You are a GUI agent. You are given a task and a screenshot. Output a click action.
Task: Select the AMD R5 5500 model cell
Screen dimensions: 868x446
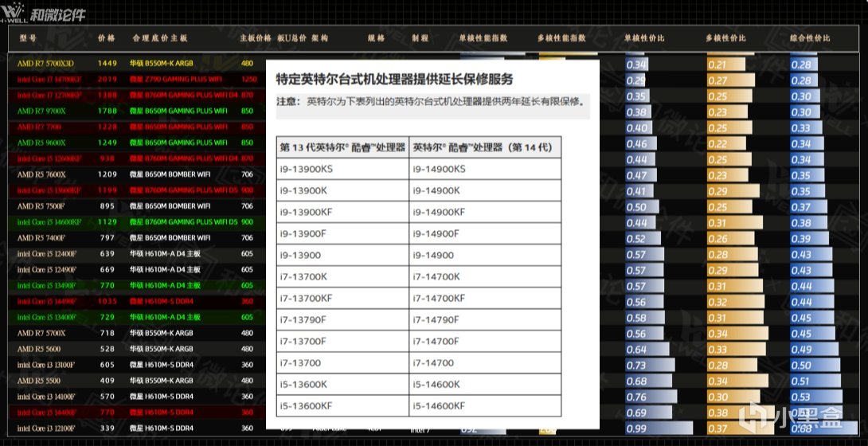pos(39,381)
